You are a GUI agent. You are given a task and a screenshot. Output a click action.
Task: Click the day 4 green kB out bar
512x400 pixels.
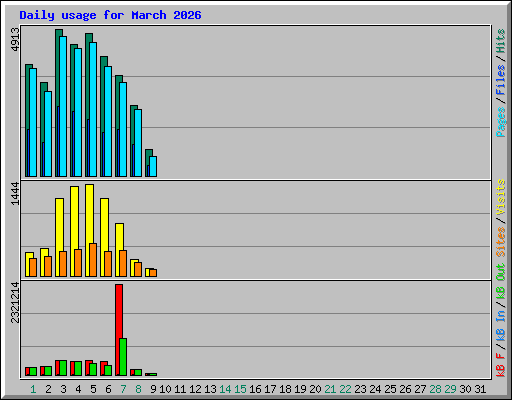[x=78, y=369]
